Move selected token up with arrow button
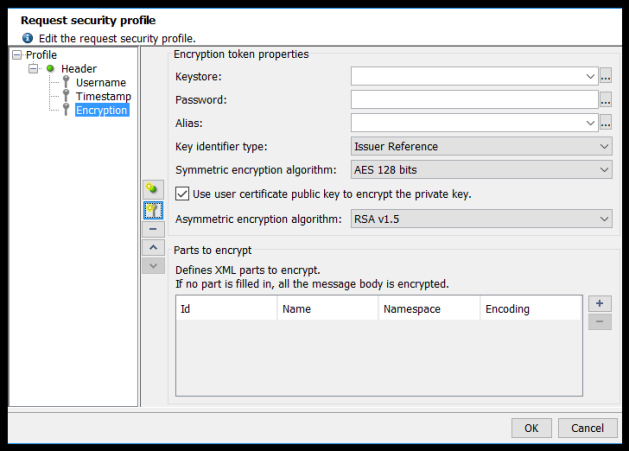 tap(152, 247)
